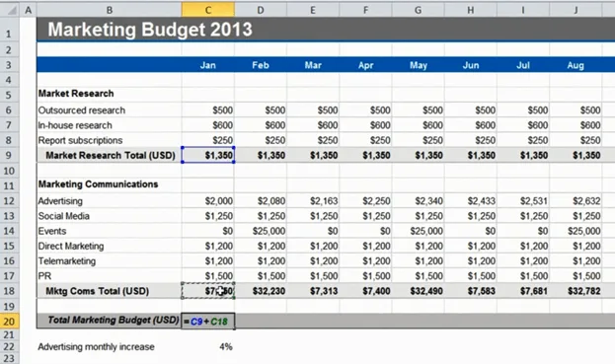Select column D header

coord(261,10)
